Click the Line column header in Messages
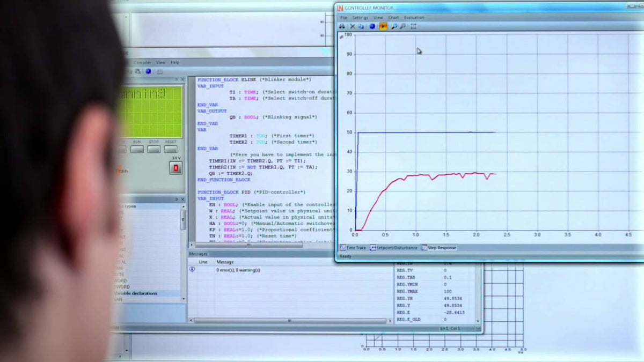 203,262
